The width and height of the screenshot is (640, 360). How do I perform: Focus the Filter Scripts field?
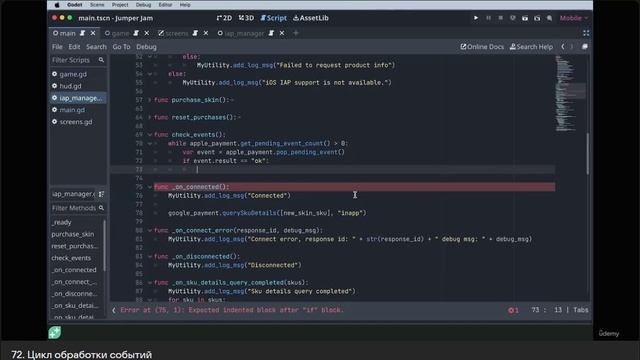point(78,60)
